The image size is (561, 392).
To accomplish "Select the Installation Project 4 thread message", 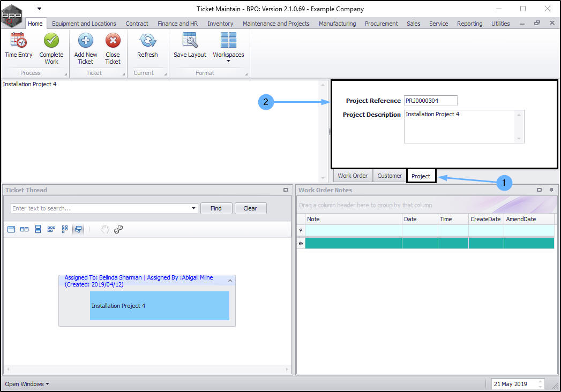I will tap(159, 305).
